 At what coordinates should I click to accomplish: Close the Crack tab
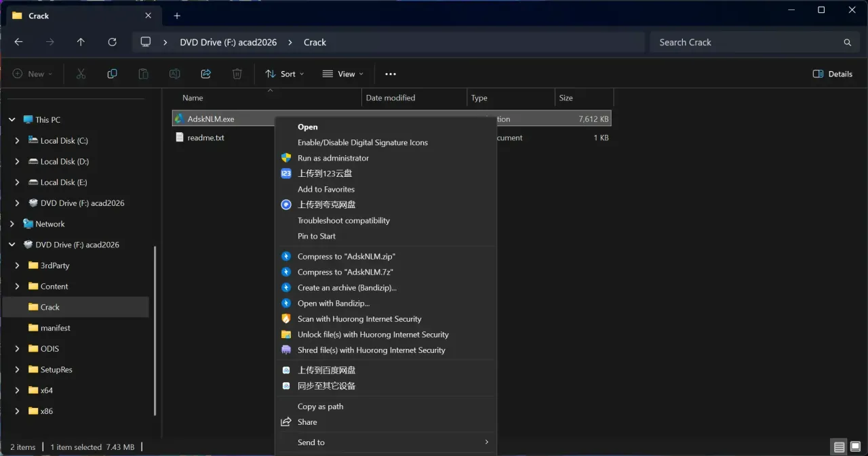149,16
